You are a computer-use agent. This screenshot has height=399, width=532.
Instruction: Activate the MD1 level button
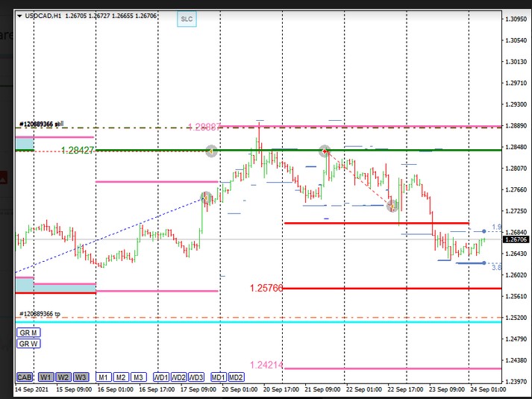click(x=219, y=377)
